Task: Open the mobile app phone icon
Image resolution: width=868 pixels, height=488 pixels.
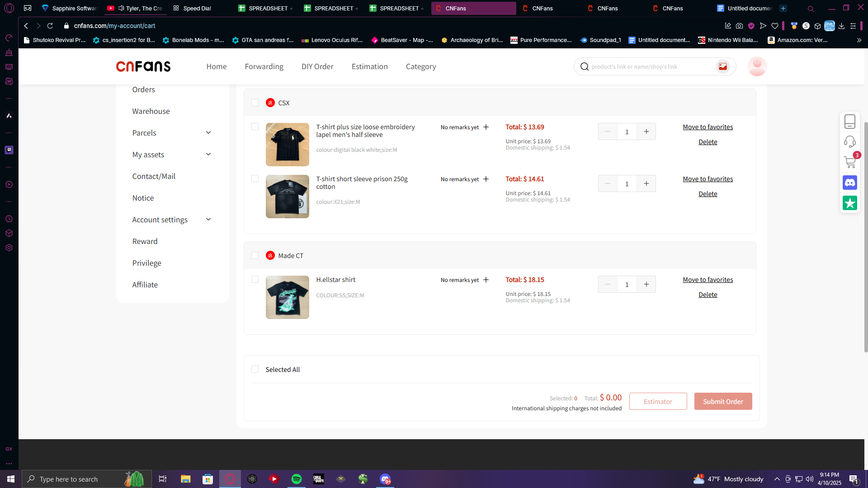Action: 850,122
